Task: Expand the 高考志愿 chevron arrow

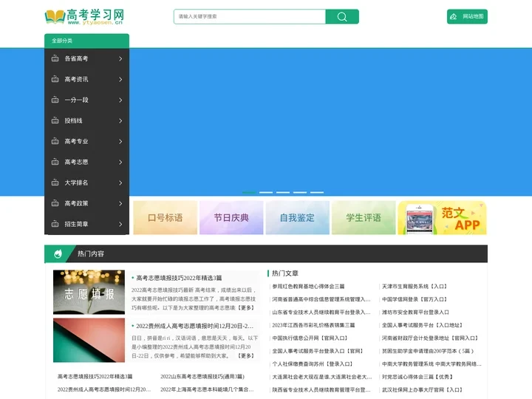Action: point(120,162)
